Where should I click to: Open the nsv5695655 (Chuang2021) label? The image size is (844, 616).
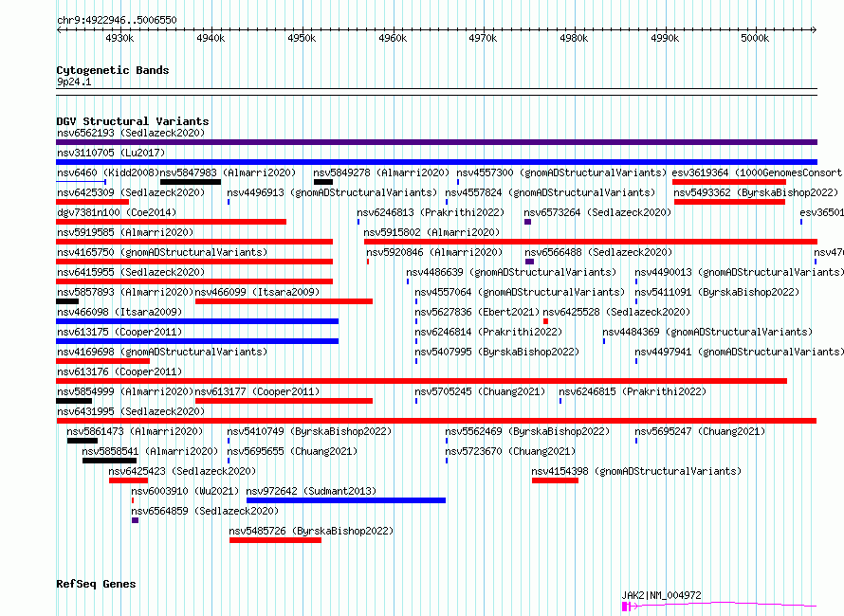point(292,451)
